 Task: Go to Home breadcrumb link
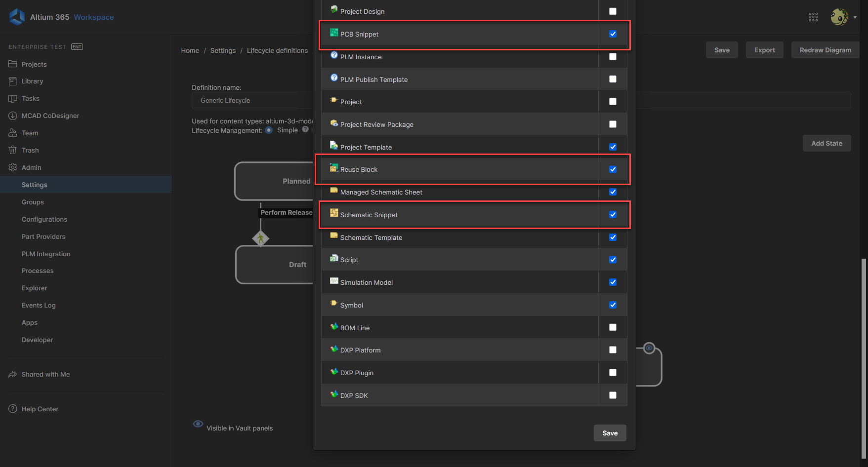tap(190, 50)
